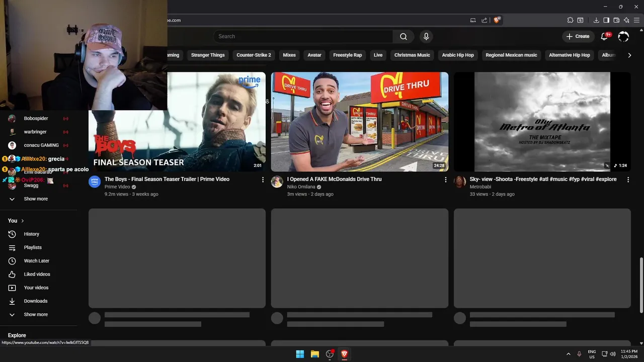Open options menu for The Boys video
644x362 pixels.
tap(263, 179)
